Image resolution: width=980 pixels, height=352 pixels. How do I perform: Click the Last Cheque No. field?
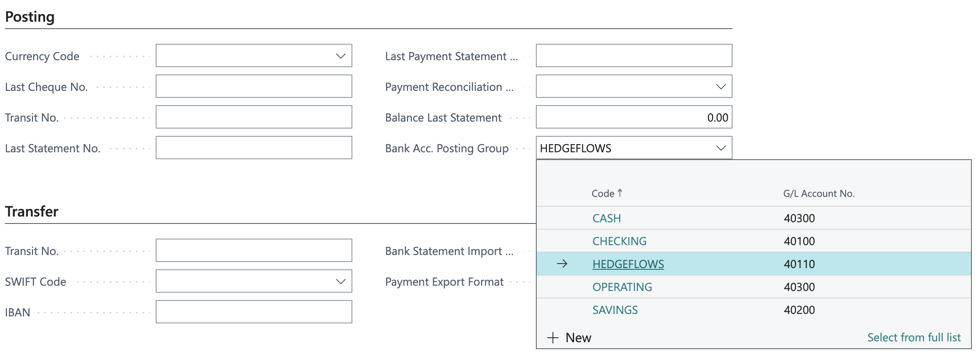click(254, 86)
